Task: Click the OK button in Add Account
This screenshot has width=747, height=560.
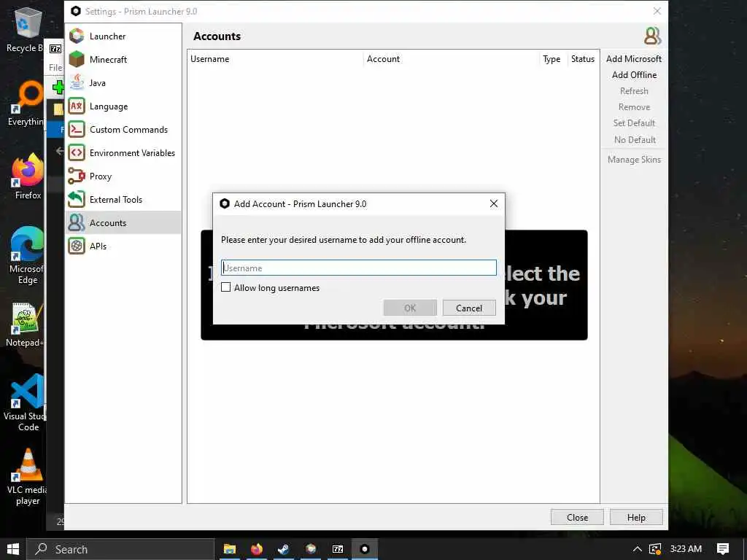Action: click(410, 308)
